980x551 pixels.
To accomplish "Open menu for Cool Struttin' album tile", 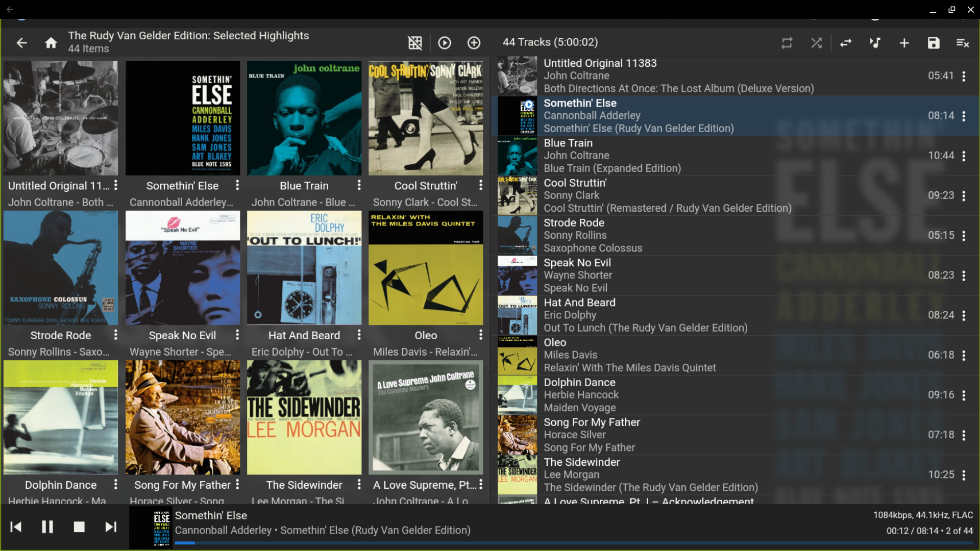I will 481,186.
